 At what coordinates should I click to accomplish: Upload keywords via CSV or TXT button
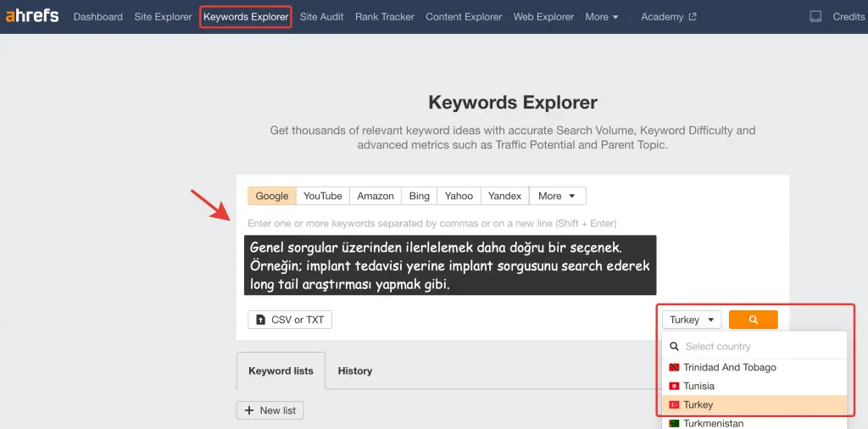(290, 320)
